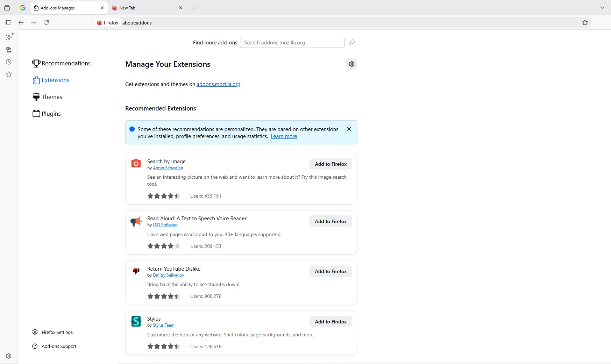Open the tab manager icon at top left
This screenshot has height=364, width=611.
point(7,8)
